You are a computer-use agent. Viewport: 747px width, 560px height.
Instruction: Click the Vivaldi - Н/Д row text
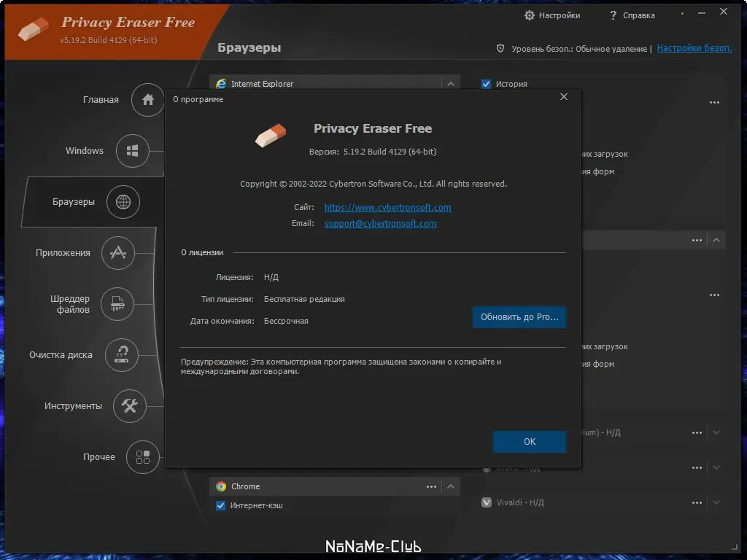click(519, 502)
